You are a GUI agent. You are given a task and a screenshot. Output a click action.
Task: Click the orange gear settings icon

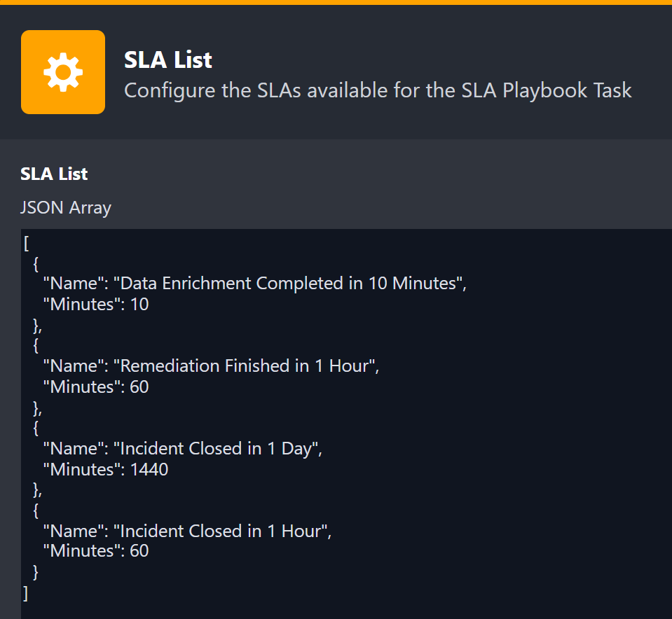(x=63, y=72)
